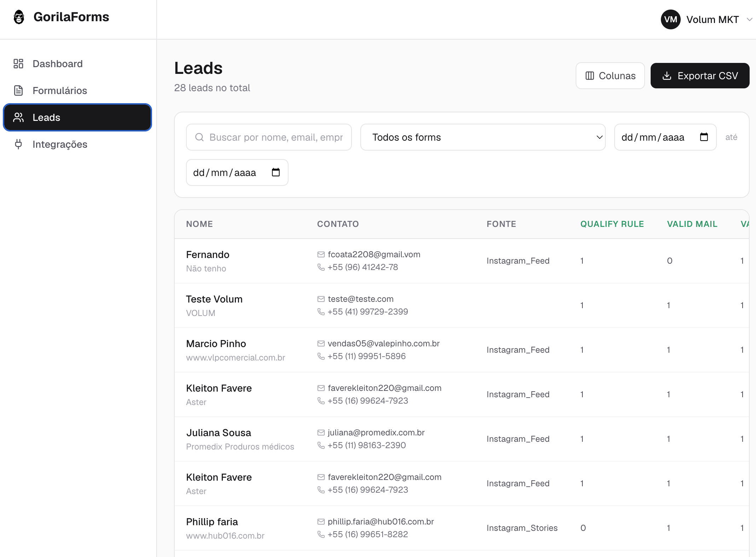Click the phone icon beside +55 (11) 98163-2390
Image resolution: width=756 pixels, height=557 pixels.
[321, 445]
